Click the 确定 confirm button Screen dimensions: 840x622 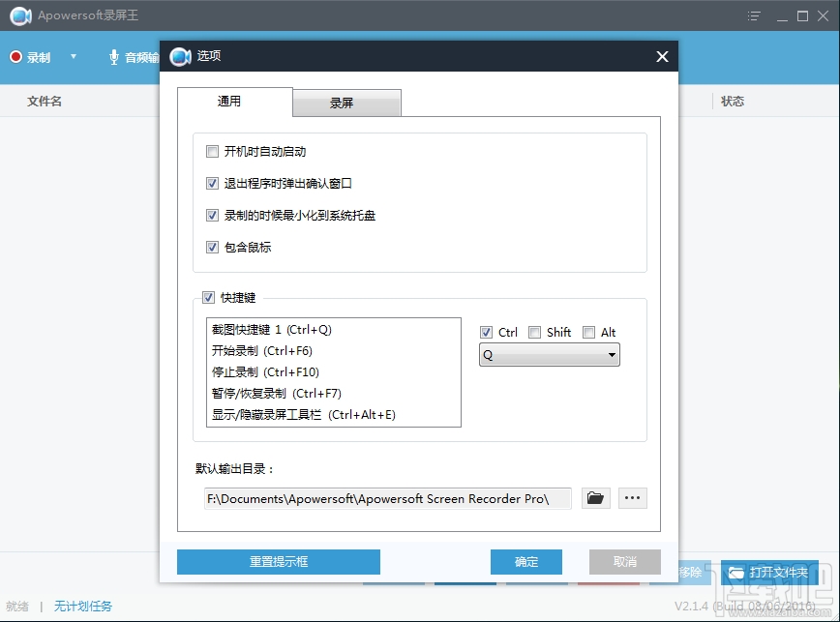click(526, 562)
